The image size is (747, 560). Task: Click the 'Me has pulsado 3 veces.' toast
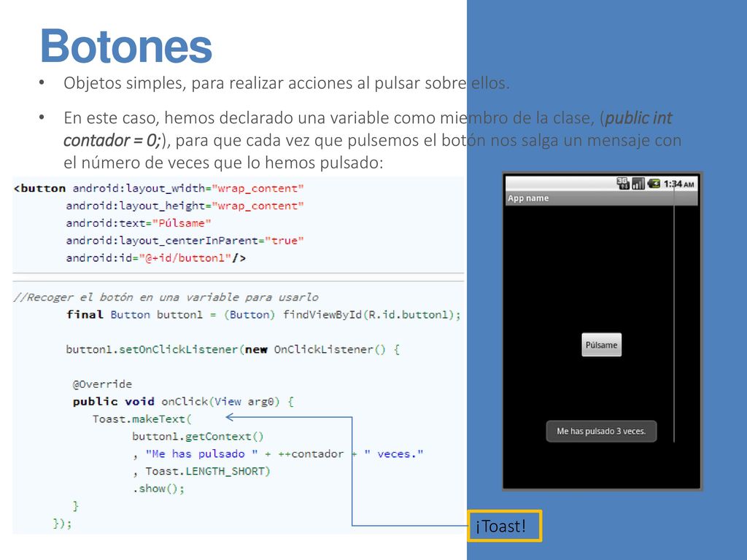tap(601, 431)
